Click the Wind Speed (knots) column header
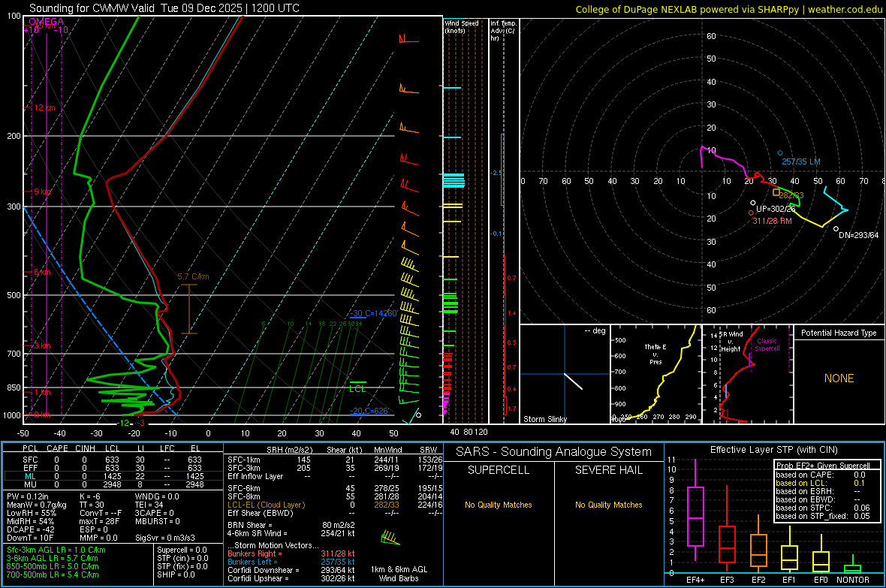Image resolution: width=886 pixels, height=588 pixels. click(x=462, y=26)
